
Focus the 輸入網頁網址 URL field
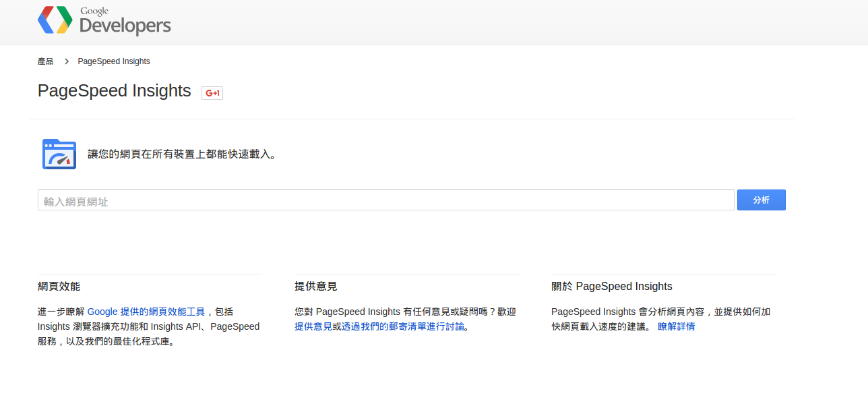385,200
